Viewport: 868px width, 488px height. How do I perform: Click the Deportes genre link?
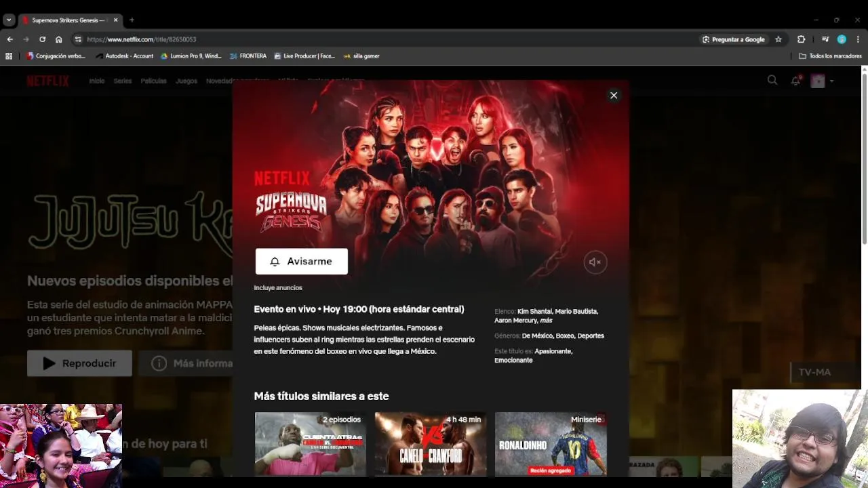click(591, 335)
